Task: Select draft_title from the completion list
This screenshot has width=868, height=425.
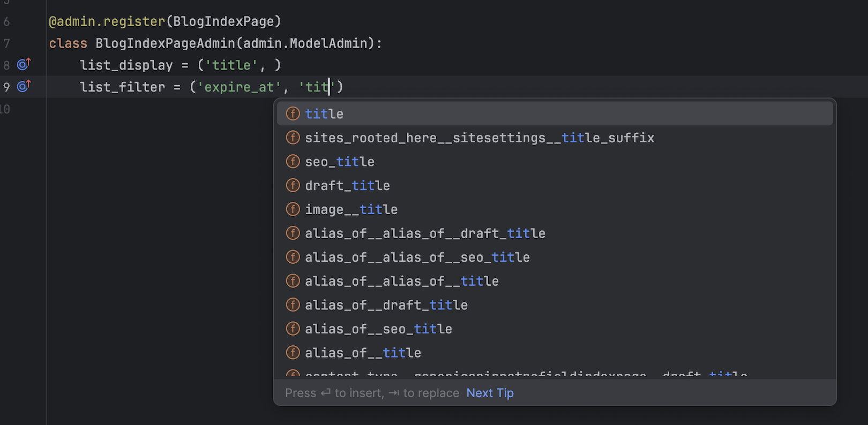Action: [x=555, y=185]
